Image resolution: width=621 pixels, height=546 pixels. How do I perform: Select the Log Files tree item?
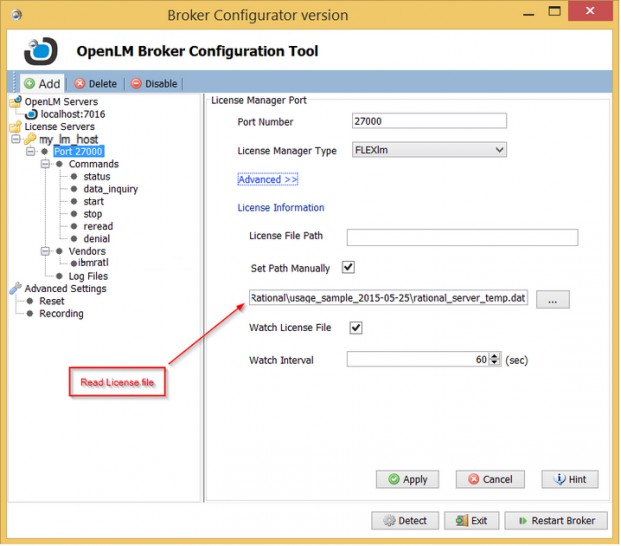pos(88,276)
